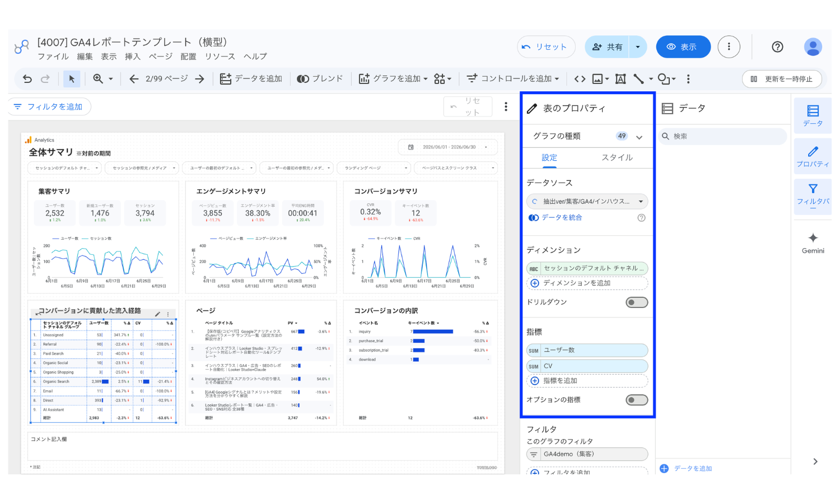This screenshot has width=840, height=504.
Task: Open three-dot menu beside filter reset
Action: tap(506, 106)
